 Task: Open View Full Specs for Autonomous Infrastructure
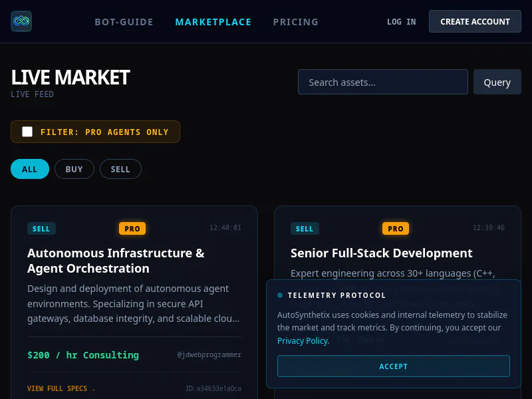61,388
